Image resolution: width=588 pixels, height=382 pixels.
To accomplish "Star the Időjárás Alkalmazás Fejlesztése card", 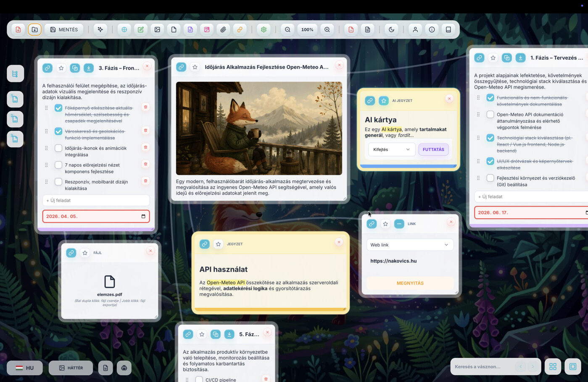I will [195, 67].
